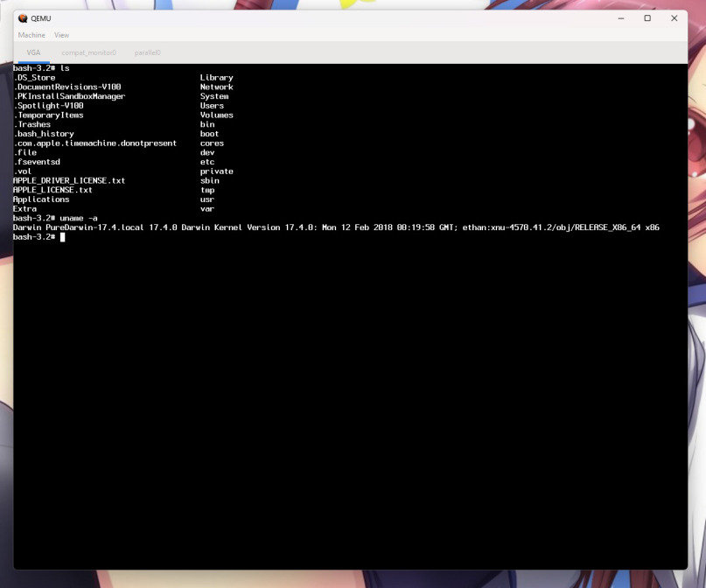Viewport: 706px width, 588px height.
Task: Click the APPLE_DRIVER_LICENSE.txt file name
Action: coord(68,180)
